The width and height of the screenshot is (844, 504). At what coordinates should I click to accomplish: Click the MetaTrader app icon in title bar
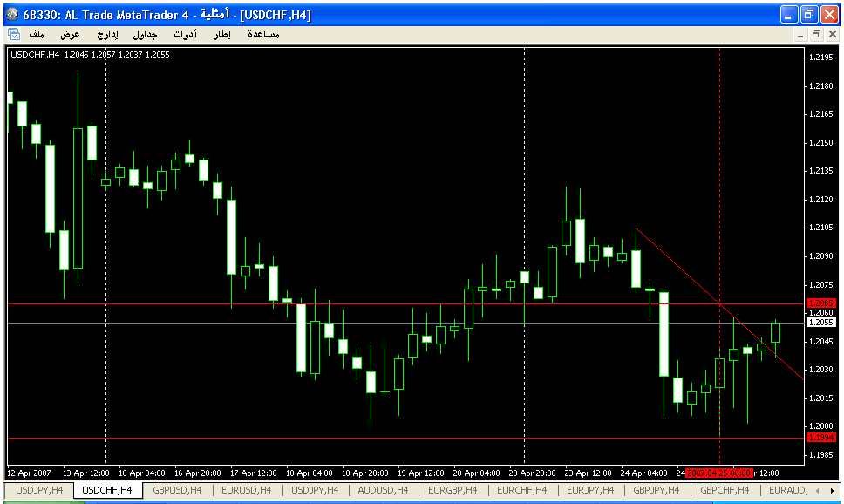point(12,15)
